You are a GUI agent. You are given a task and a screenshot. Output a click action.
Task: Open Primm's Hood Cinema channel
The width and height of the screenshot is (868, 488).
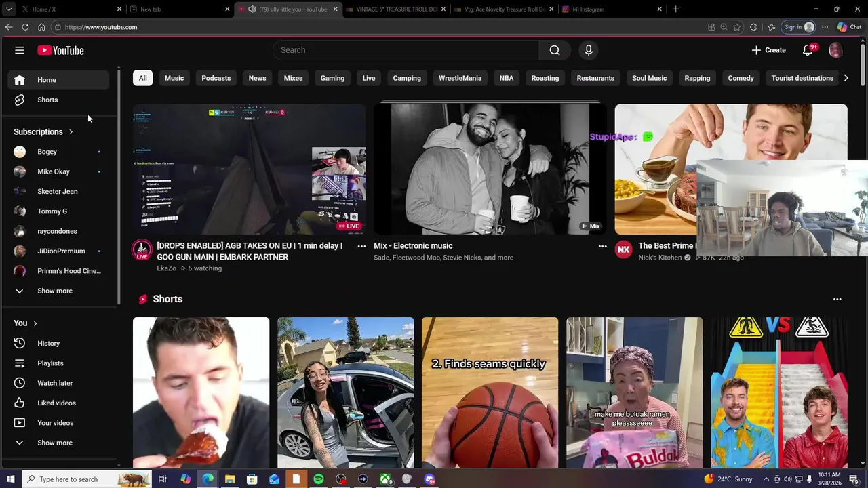pyautogui.click(x=58, y=271)
